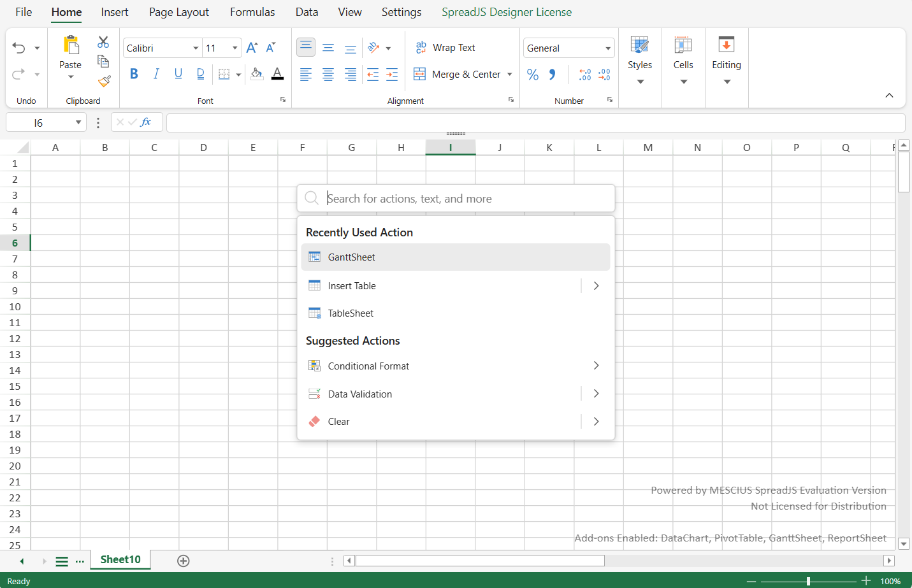Switch to the Insert tab
This screenshot has width=912, height=588.
[x=115, y=12]
